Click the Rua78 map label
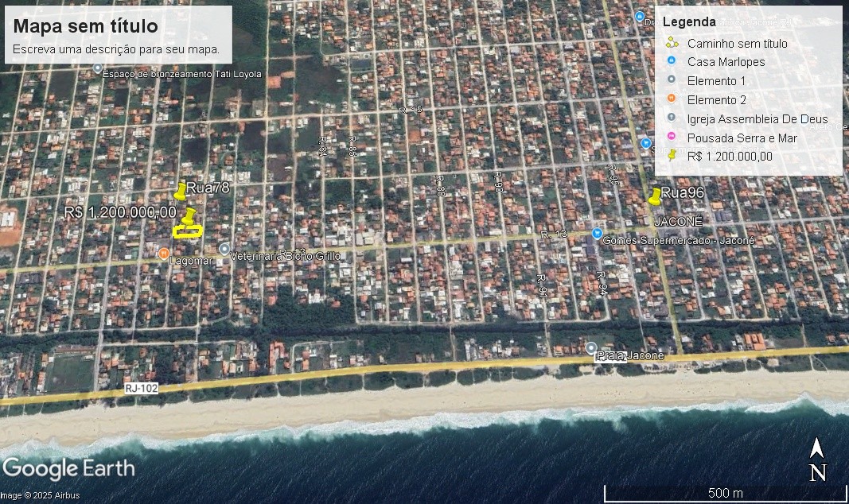The image size is (849, 504). coord(208,188)
